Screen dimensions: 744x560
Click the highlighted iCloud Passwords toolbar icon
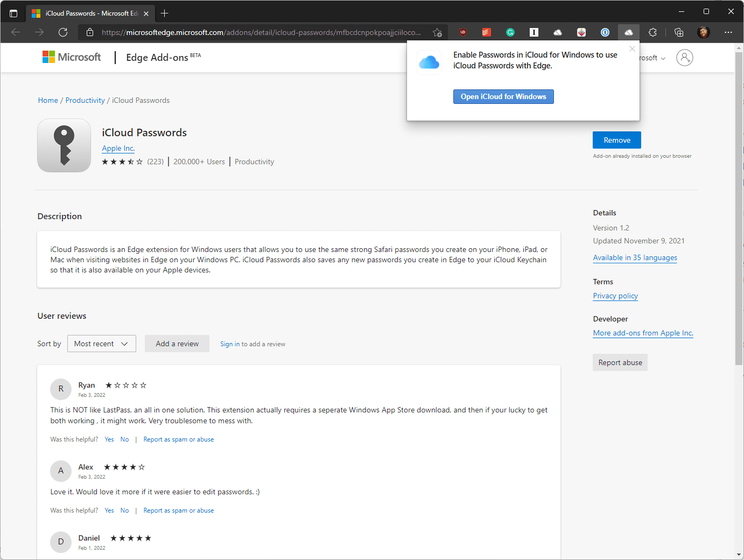tap(629, 32)
